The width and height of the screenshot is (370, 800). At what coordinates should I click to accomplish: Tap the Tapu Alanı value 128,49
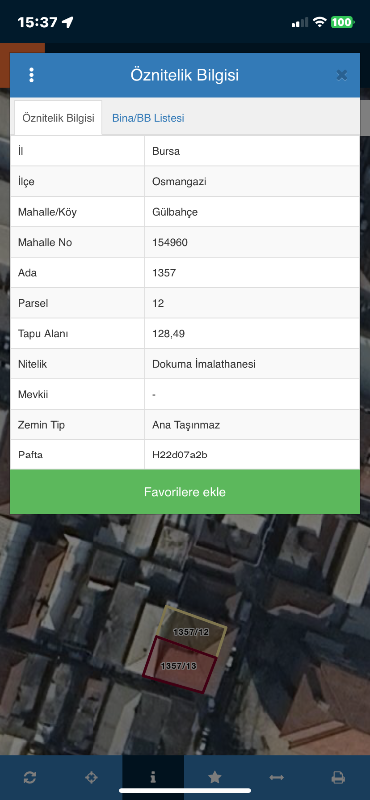click(168, 334)
